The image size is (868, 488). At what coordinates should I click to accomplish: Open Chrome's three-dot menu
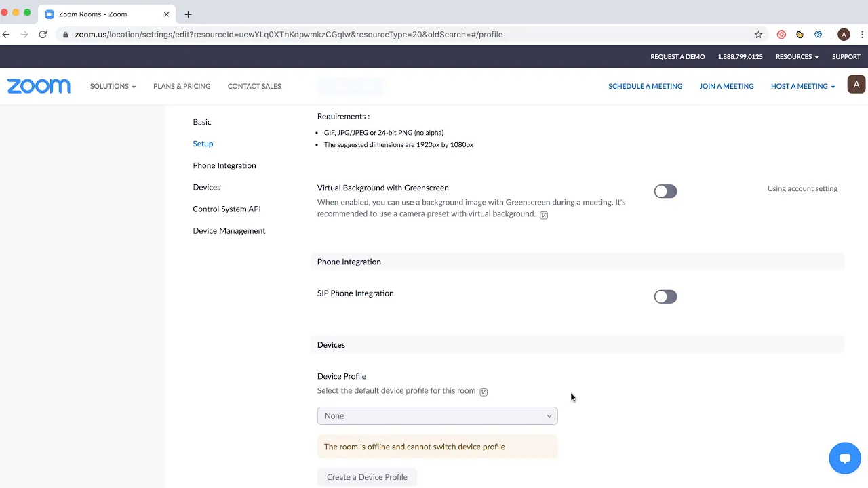(x=863, y=35)
